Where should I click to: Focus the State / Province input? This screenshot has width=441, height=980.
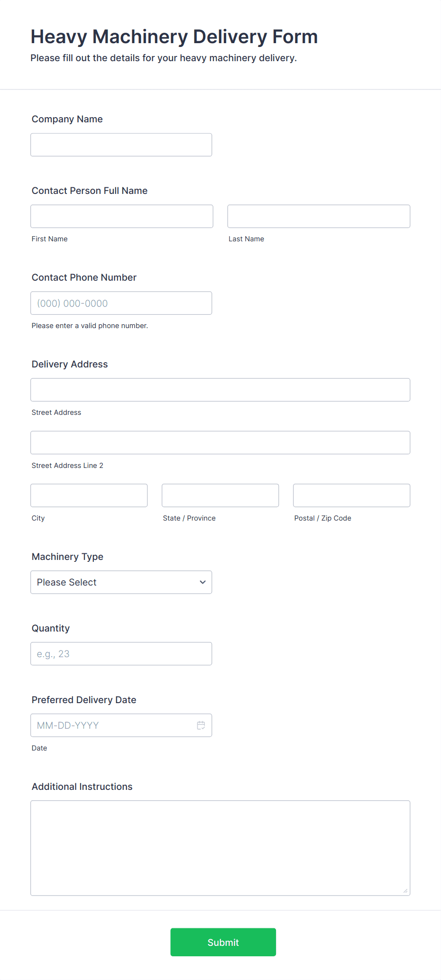[x=220, y=495]
